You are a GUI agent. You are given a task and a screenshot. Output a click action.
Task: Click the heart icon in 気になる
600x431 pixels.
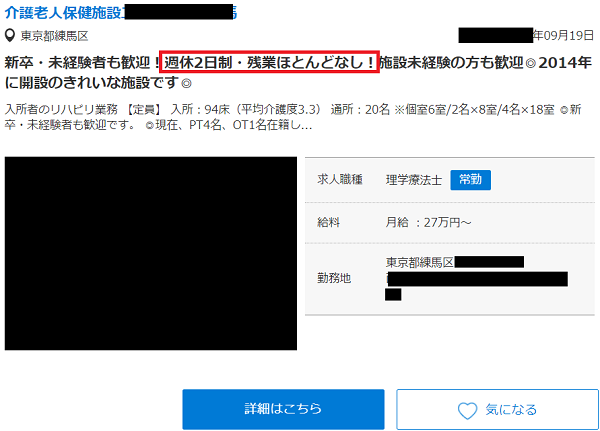[x=467, y=410]
